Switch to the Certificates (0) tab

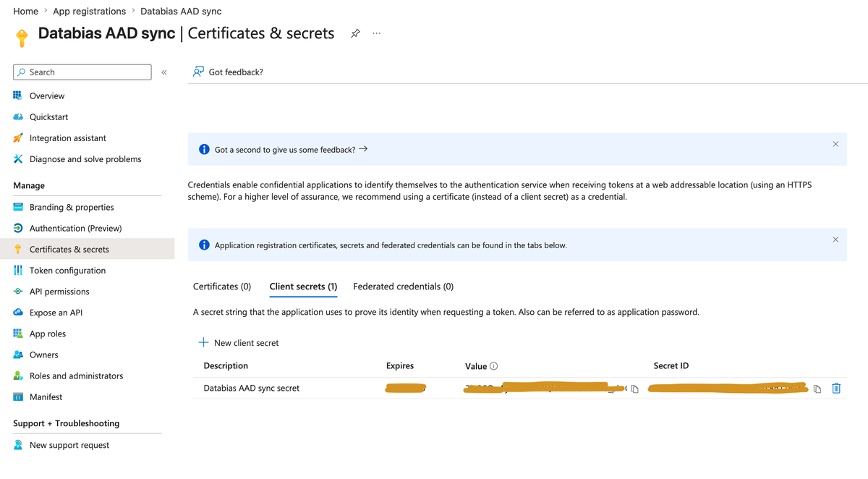click(222, 287)
